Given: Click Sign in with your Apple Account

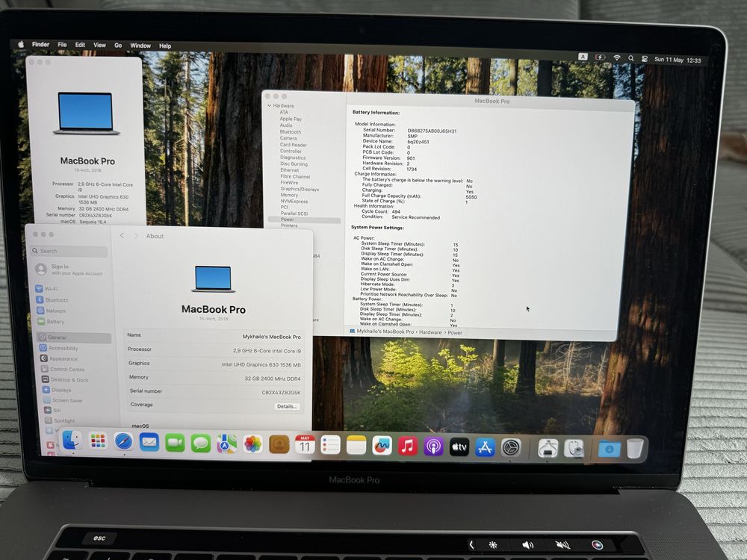Looking at the screenshot, I should [70, 270].
